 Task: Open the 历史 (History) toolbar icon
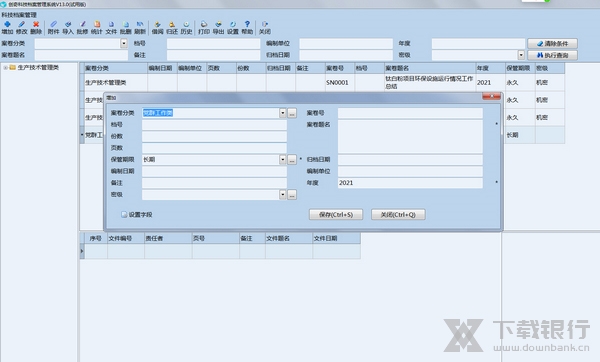point(186,28)
